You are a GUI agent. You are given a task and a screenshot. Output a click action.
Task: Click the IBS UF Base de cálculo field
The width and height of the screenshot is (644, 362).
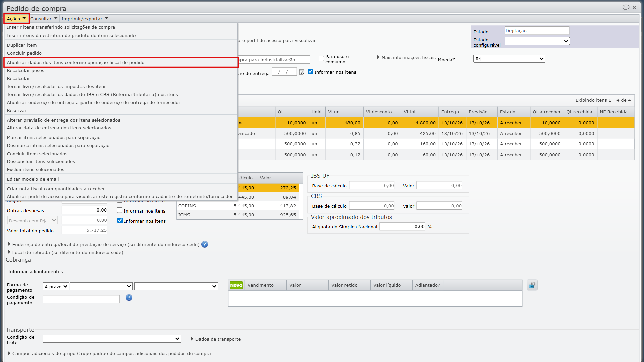point(372,185)
